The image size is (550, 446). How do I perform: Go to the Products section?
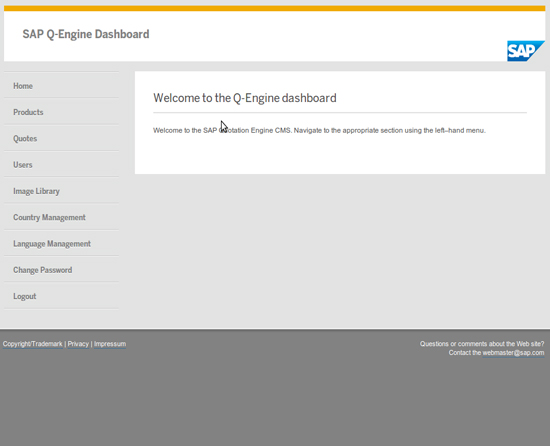click(x=28, y=112)
